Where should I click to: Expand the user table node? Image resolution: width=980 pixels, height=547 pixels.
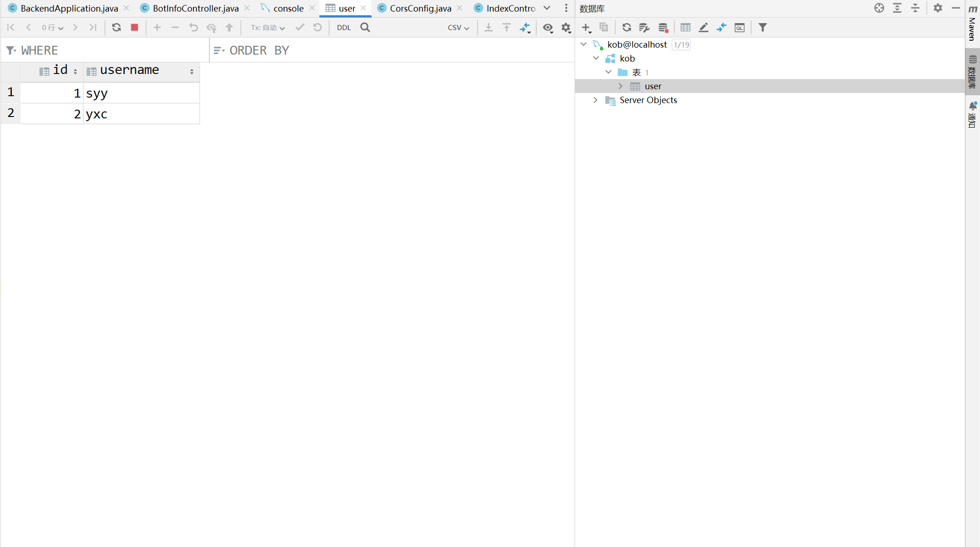[x=620, y=86]
